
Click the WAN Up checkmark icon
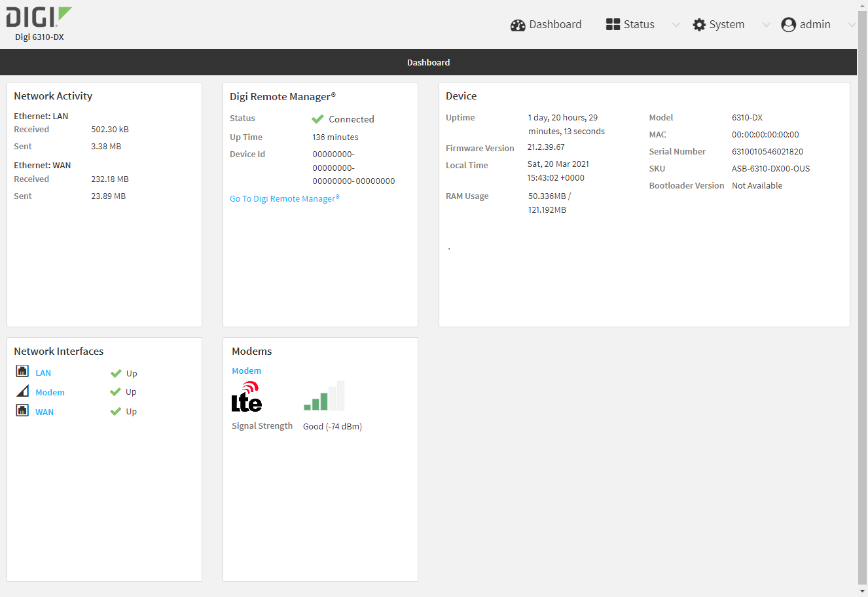pyautogui.click(x=116, y=411)
